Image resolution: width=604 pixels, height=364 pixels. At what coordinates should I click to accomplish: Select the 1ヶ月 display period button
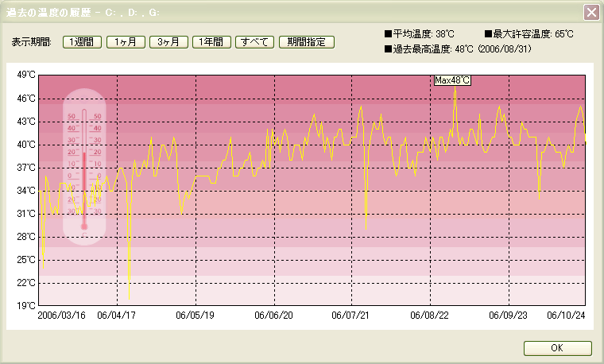126,42
